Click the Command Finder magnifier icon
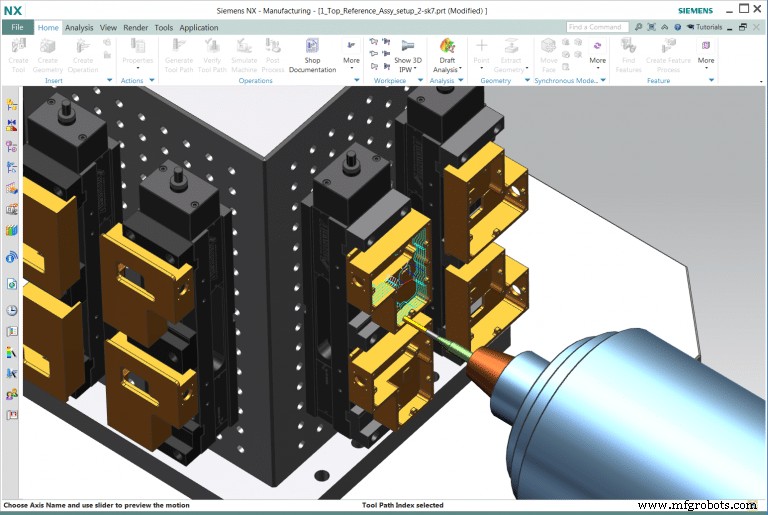This screenshot has width=768, height=515. 638,27
